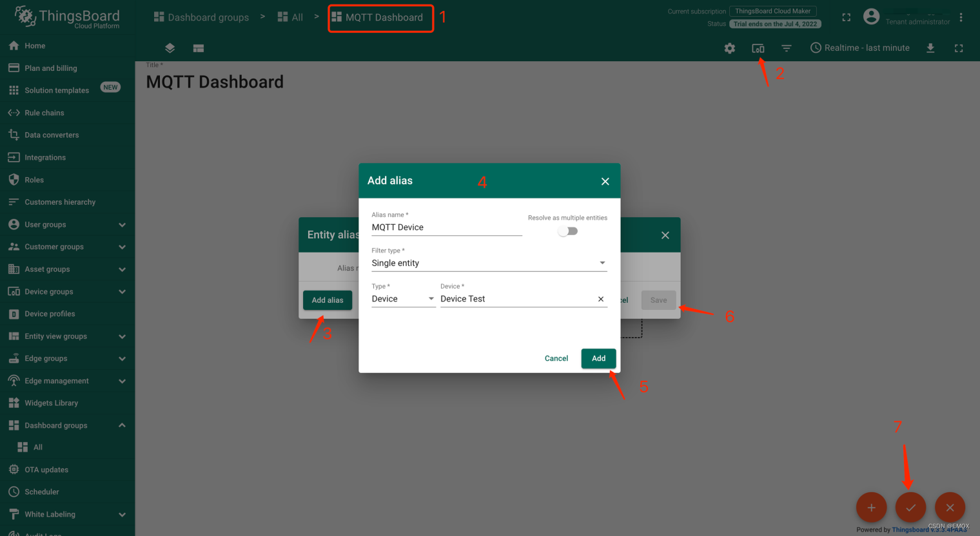Click the trial status badge
This screenshot has height=536, width=980.
point(775,24)
